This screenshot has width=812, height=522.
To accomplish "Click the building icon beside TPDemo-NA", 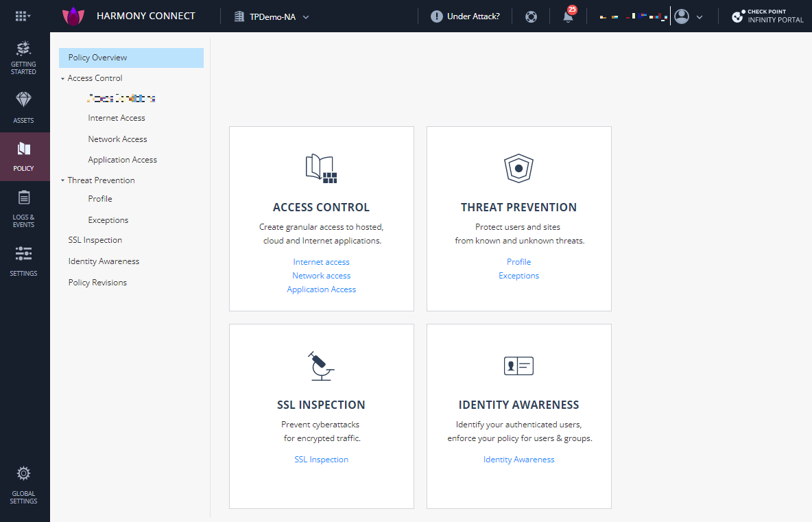I will [x=239, y=16].
